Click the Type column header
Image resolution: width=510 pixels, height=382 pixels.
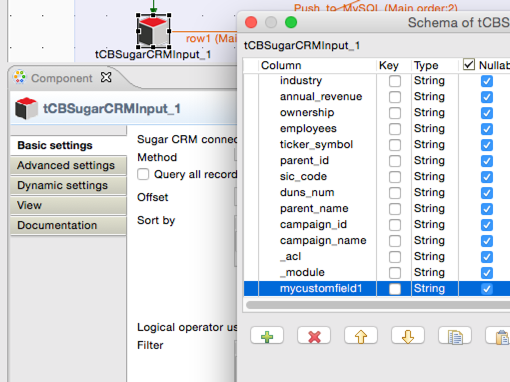coord(435,65)
